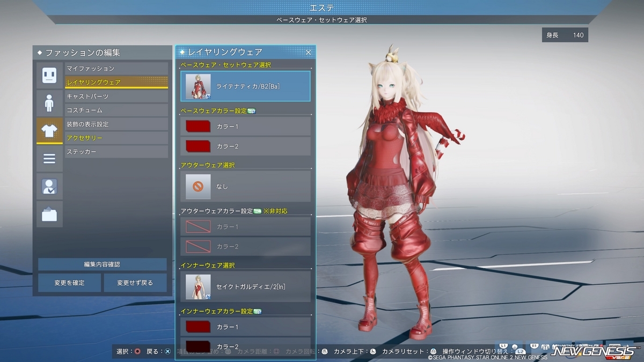Select レイヤリングウェア menu entry
Image resolution: width=644 pixels, height=362 pixels.
click(x=116, y=83)
